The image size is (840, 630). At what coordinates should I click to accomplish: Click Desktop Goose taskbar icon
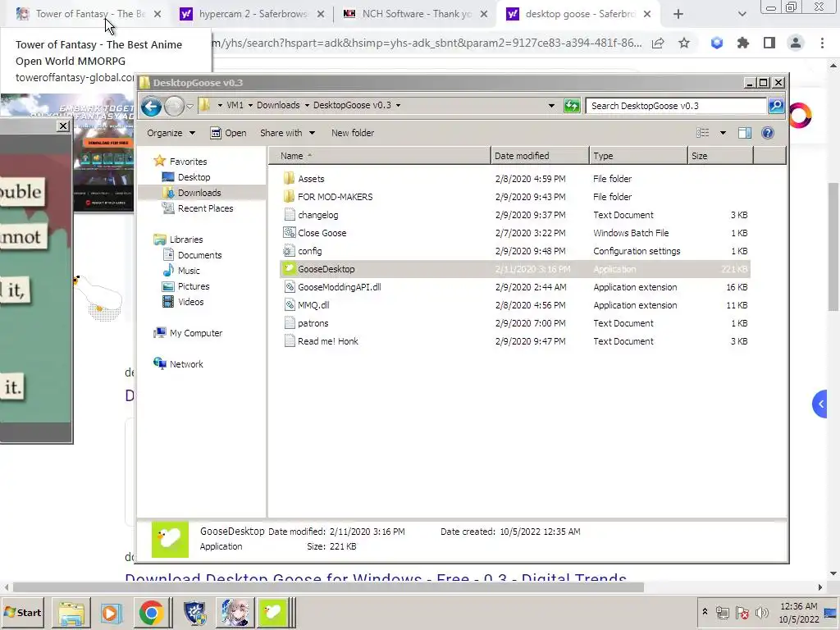(x=272, y=612)
